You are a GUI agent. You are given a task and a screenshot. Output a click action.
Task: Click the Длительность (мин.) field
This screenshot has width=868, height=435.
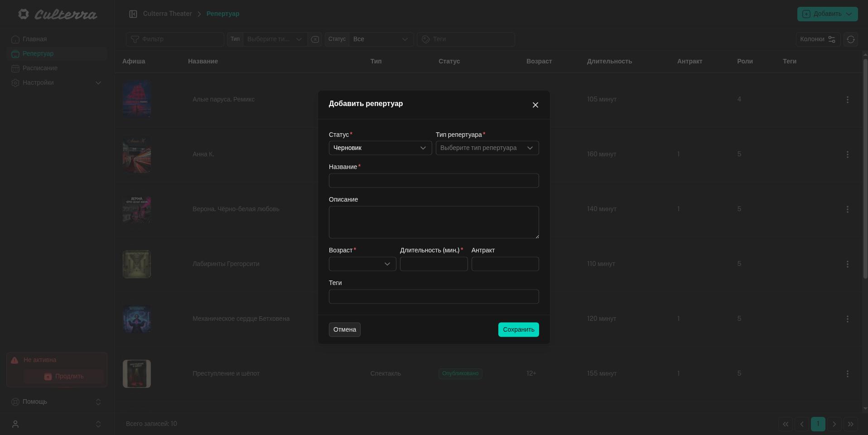433,264
